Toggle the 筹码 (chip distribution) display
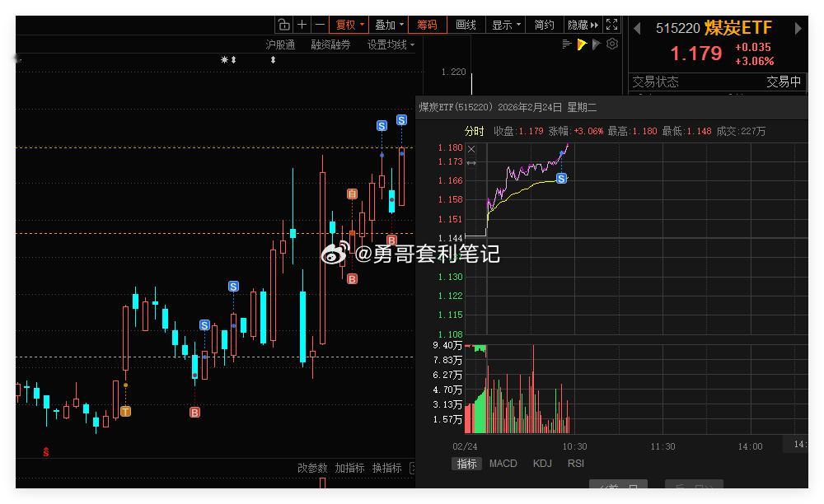This screenshot has height=504, width=824. click(427, 24)
